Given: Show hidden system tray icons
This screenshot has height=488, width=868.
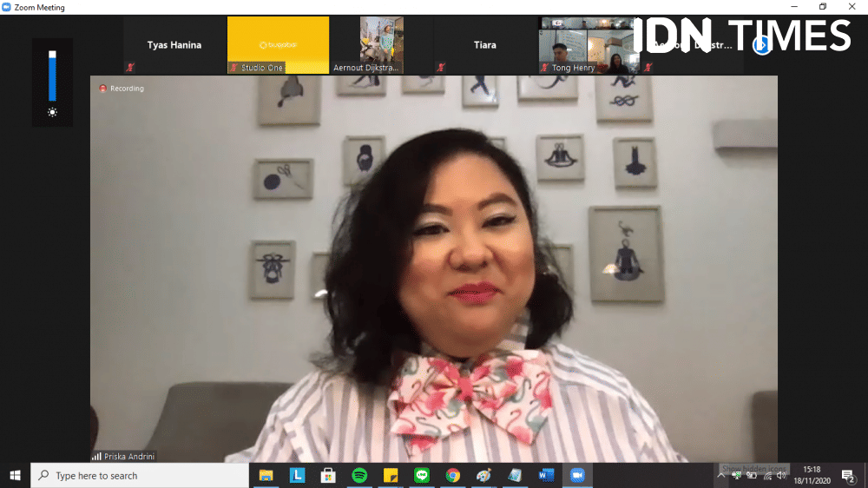Looking at the screenshot, I should point(720,475).
